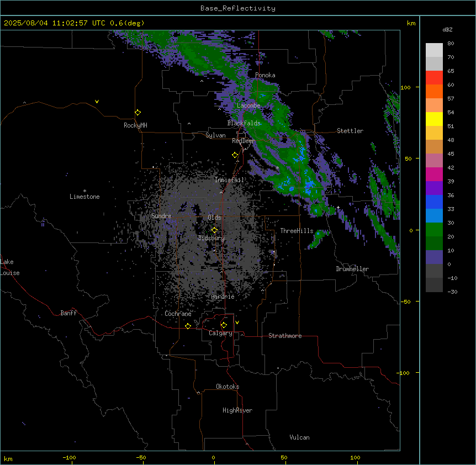Click the Limestone label
The width and height of the screenshot is (476, 465).
coord(84,197)
